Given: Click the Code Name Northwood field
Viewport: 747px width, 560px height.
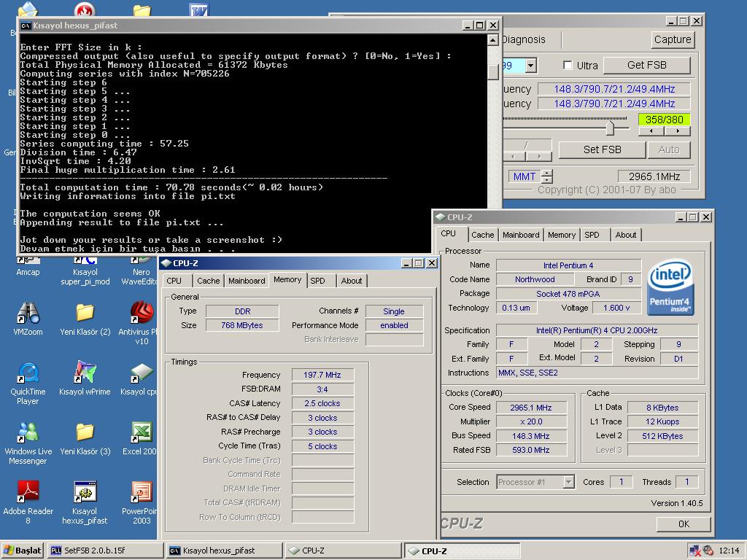Looking at the screenshot, I should [x=535, y=279].
